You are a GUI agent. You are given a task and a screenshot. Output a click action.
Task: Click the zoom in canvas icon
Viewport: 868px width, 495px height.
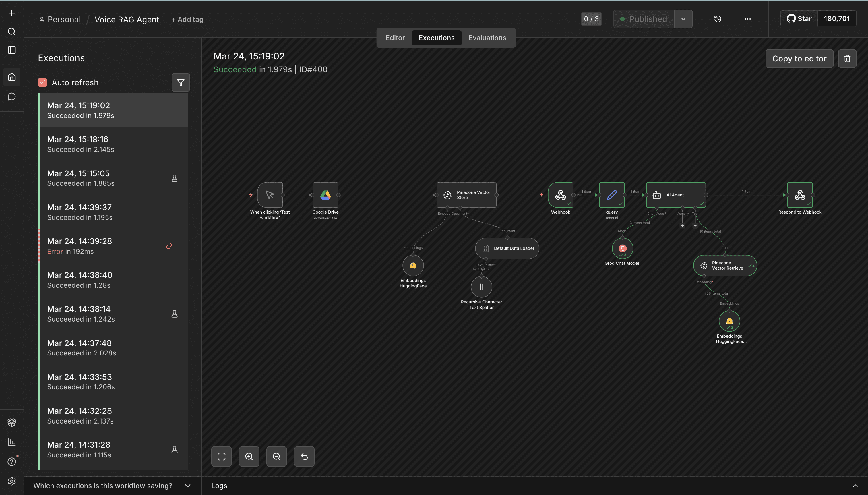coord(249,456)
